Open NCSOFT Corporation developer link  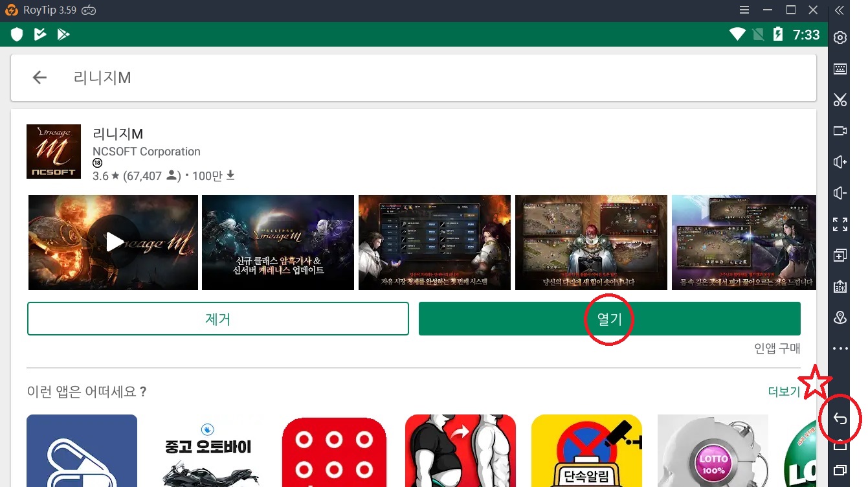146,152
